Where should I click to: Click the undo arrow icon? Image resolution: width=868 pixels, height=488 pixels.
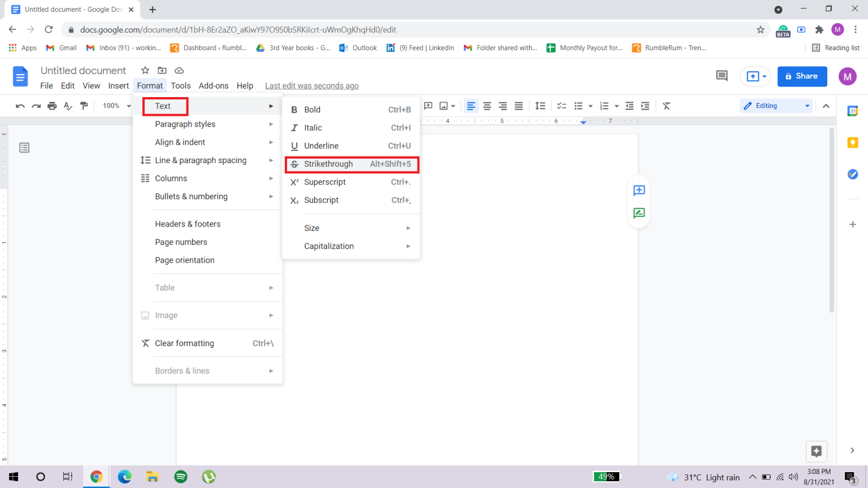(x=20, y=106)
